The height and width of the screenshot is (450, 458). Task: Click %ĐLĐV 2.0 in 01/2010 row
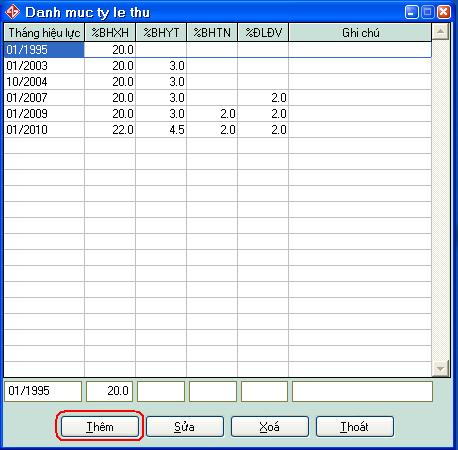point(263,130)
